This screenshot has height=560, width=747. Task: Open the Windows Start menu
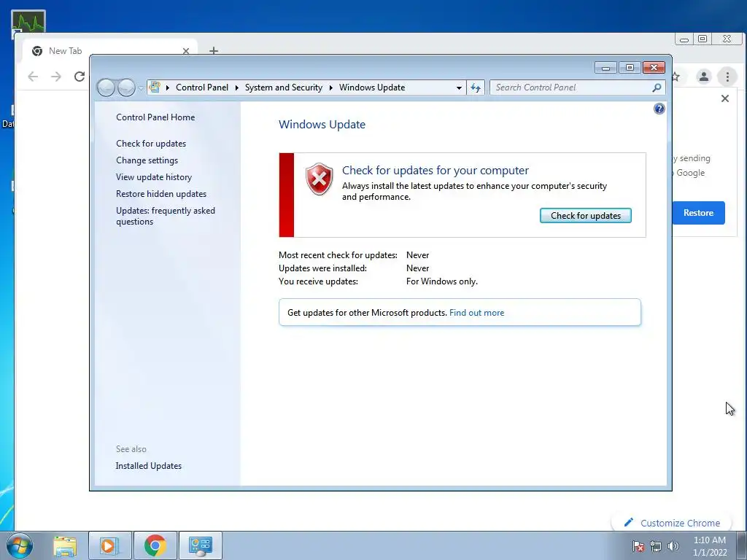(x=20, y=545)
